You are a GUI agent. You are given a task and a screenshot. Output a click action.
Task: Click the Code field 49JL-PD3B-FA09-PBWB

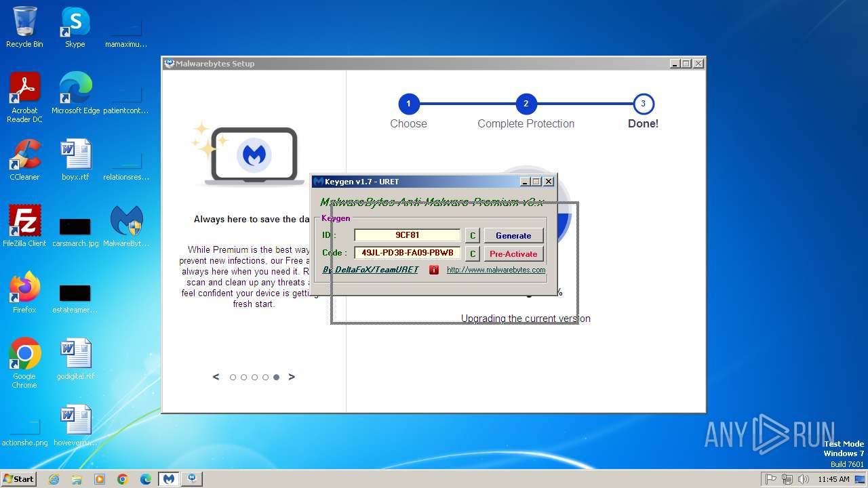click(408, 253)
